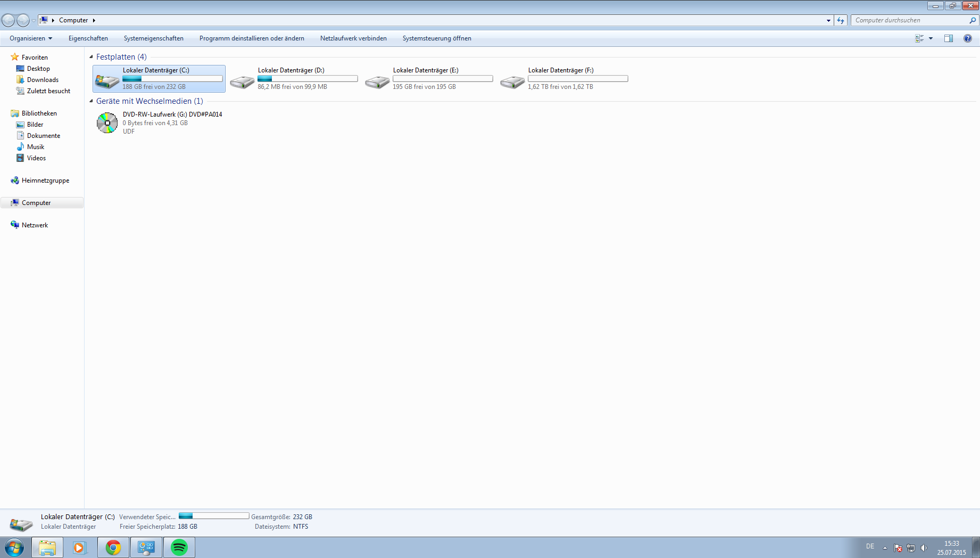
Task: Change view with the Ansicht icon
Action: tap(919, 38)
